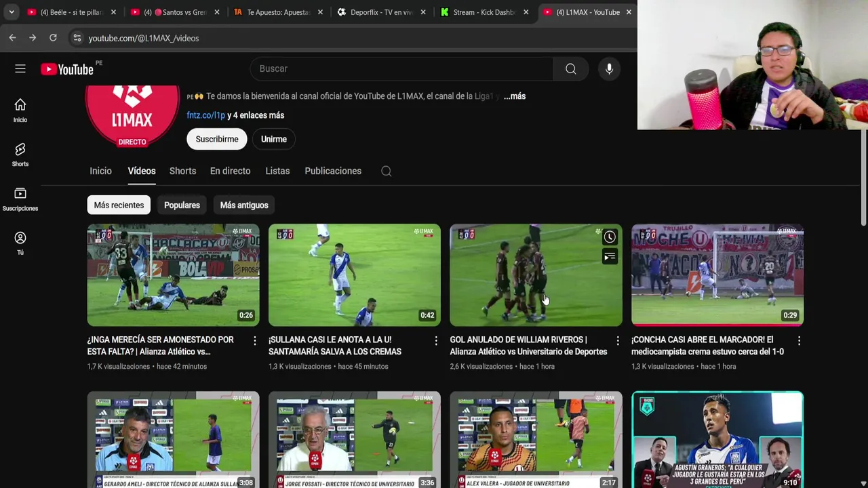Screen dimensions: 868x488
Task: Open the channel Publicaciones tab
Action: [333, 171]
